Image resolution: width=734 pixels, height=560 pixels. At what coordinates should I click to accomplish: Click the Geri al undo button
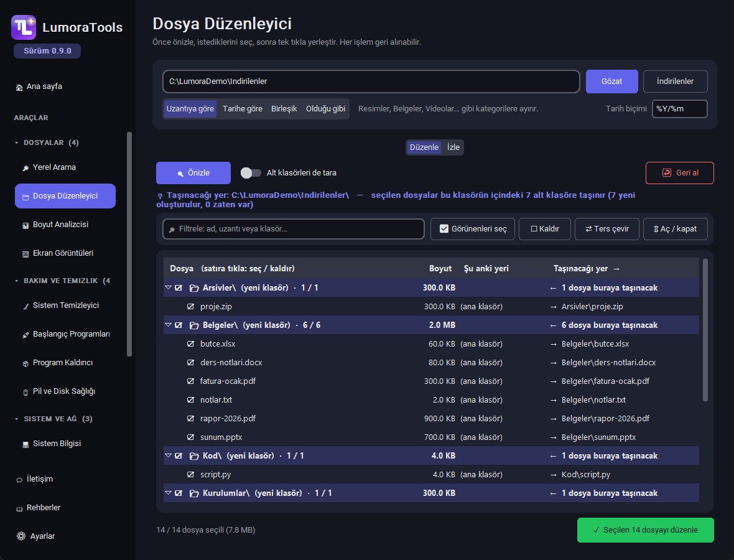[680, 173]
